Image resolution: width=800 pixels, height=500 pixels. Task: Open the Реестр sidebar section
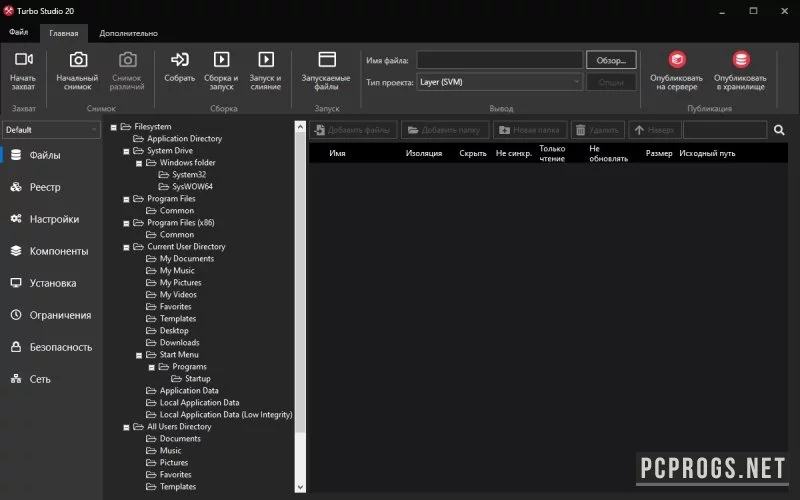click(x=51, y=187)
